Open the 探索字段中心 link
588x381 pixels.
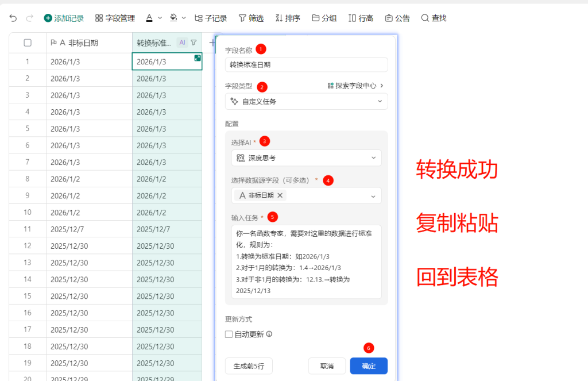pos(355,86)
